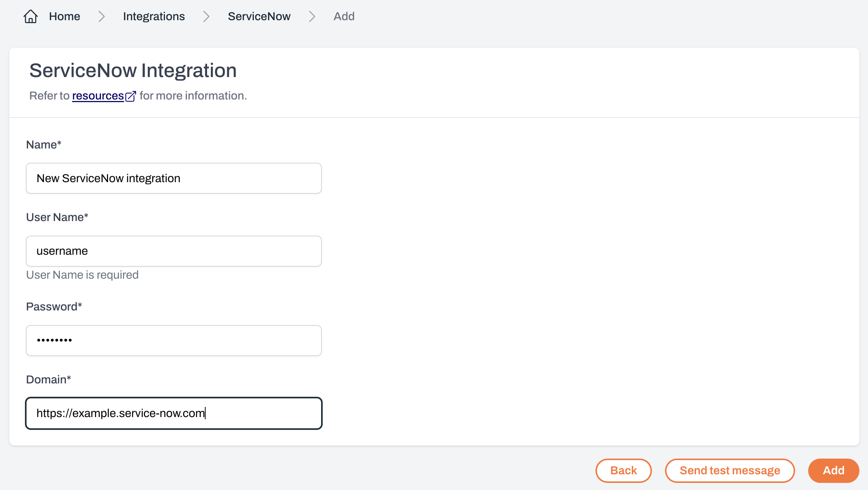Click the Domain URL field
Image resolution: width=868 pixels, height=490 pixels.
[x=173, y=413]
